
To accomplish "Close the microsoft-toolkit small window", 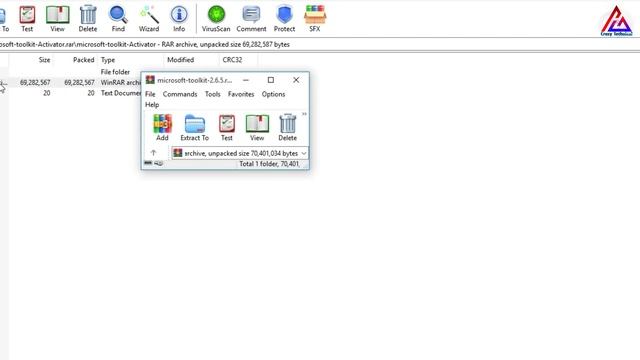I will pyautogui.click(x=296, y=80).
